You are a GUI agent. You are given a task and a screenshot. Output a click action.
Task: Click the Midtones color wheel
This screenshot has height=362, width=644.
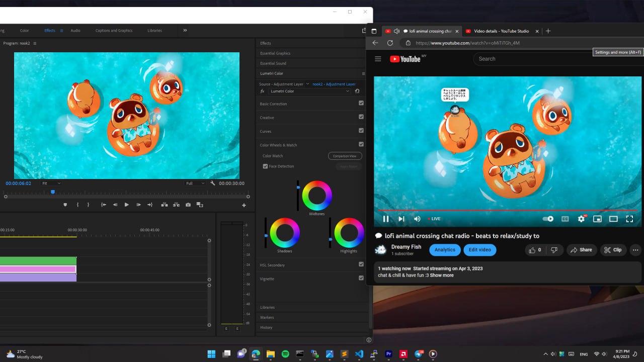coord(317,195)
